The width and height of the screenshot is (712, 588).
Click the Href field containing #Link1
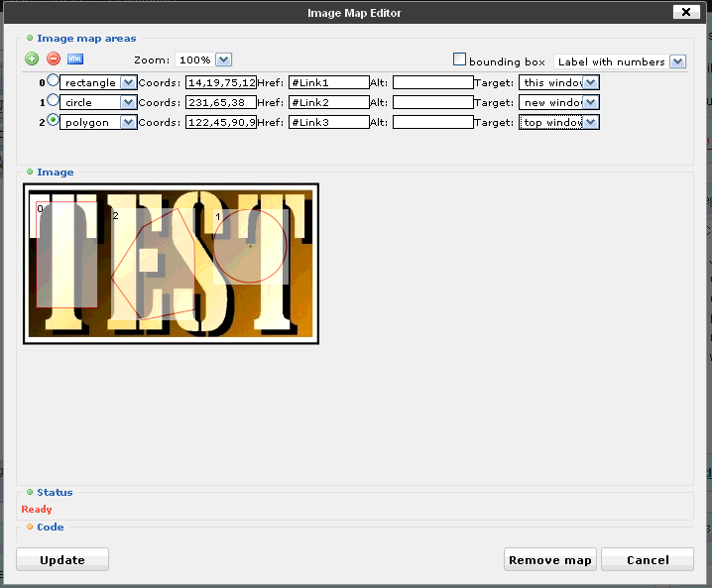pos(329,82)
